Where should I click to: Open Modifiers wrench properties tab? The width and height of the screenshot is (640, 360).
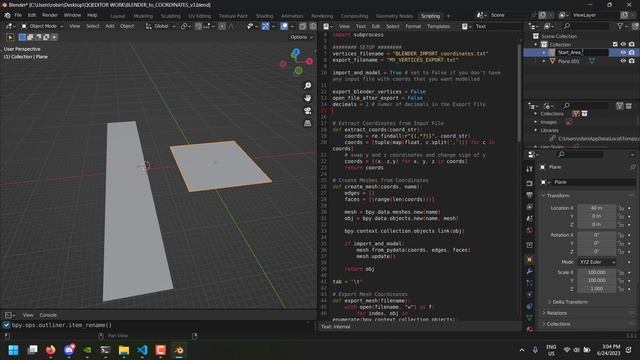pyautogui.click(x=529, y=271)
